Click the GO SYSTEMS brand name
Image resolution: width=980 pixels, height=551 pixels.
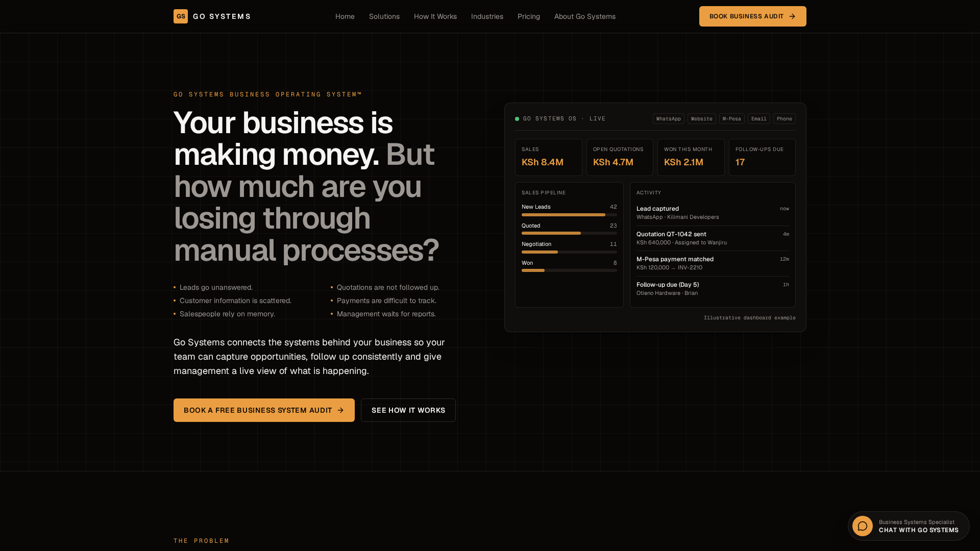pos(222,16)
